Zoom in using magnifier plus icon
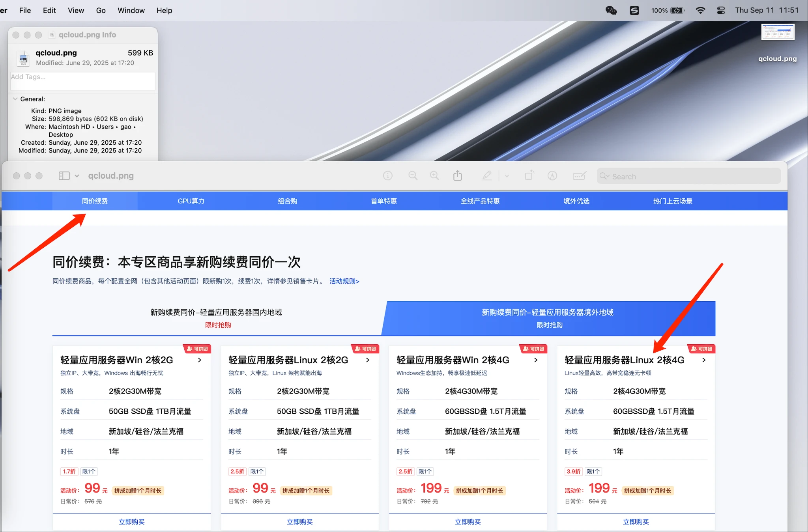Screen dimensions: 808x532 [434, 176]
